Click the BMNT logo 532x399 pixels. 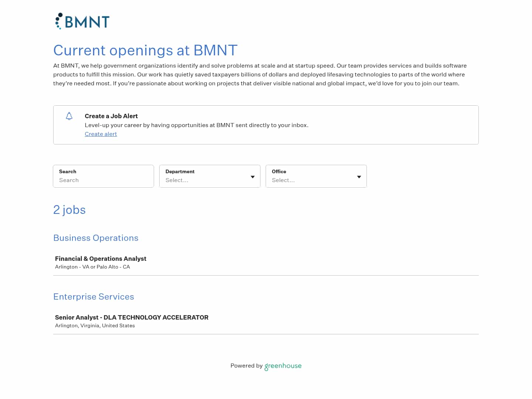tap(82, 21)
